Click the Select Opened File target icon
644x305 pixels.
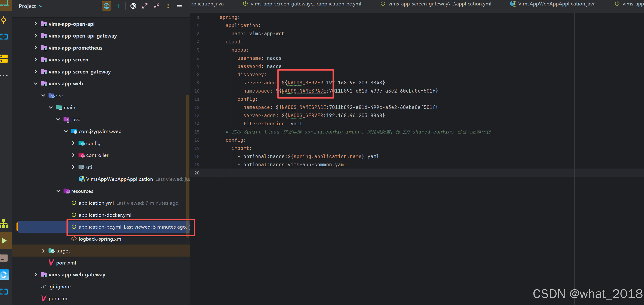133,6
